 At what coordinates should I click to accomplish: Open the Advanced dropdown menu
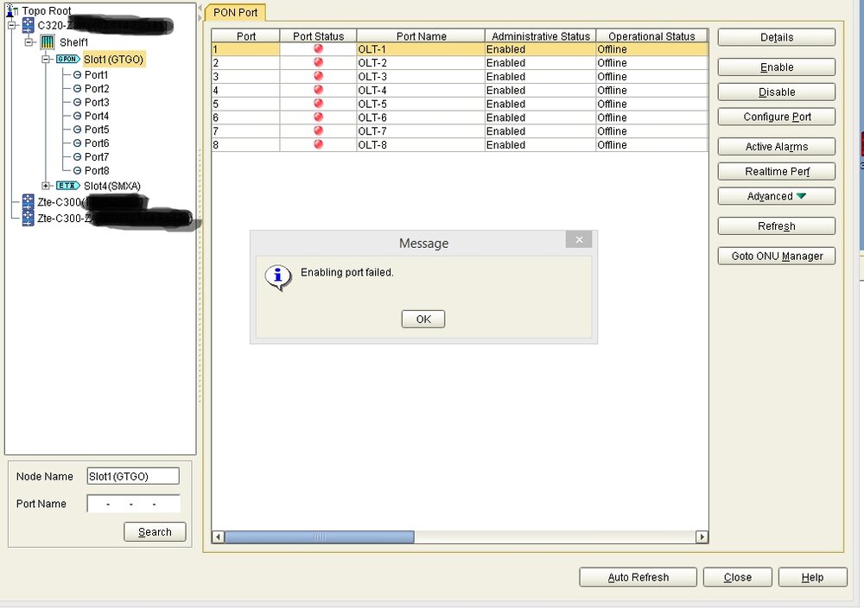pos(776,196)
